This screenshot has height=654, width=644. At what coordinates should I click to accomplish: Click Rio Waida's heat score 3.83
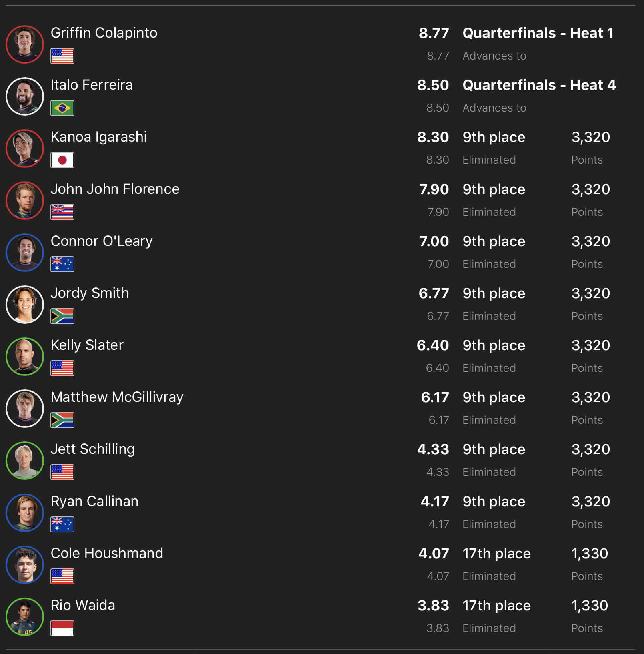click(x=433, y=606)
